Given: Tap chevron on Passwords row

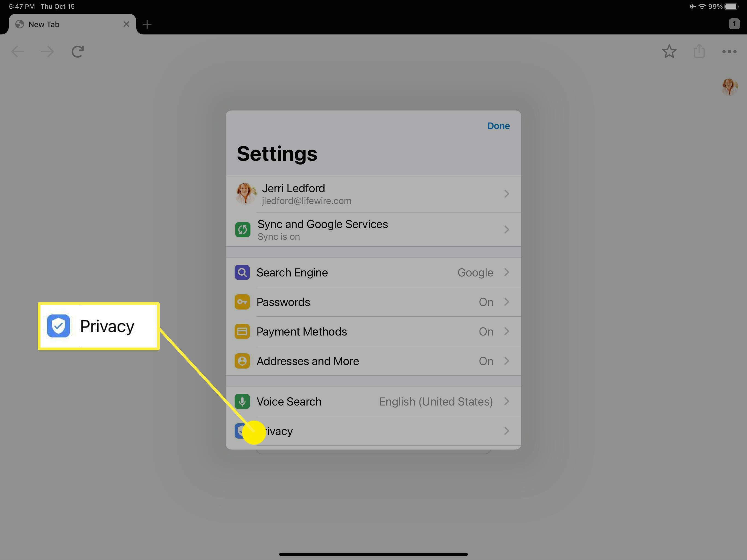Looking at the screenshot, I should point(507,302).
